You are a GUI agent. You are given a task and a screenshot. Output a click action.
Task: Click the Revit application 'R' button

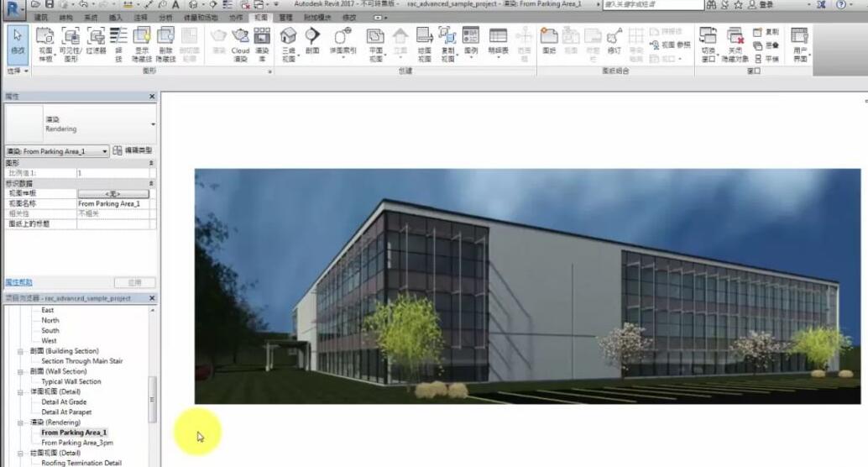click(13, 9)
